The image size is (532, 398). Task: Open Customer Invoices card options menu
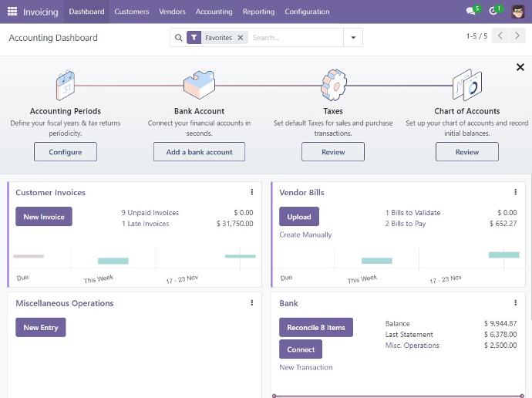tap(251, 192)
